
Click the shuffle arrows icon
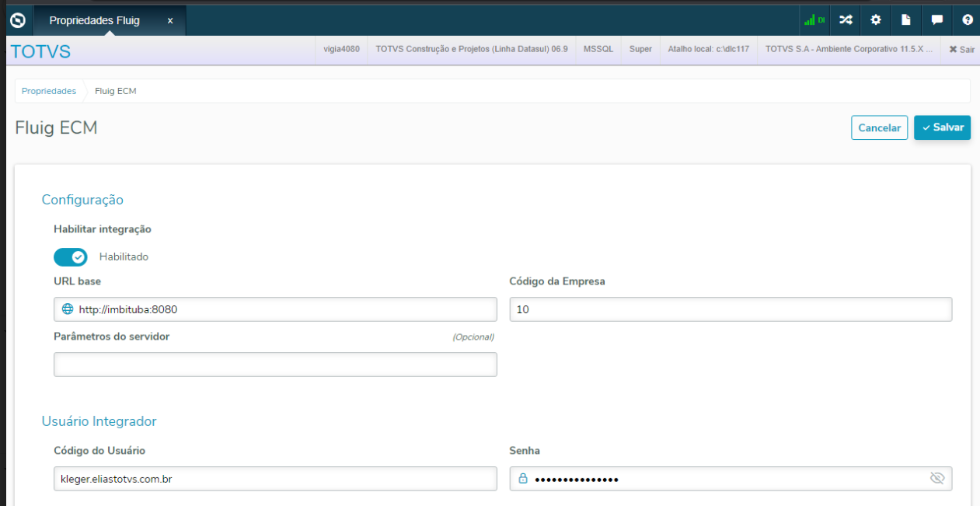[846, 20]
